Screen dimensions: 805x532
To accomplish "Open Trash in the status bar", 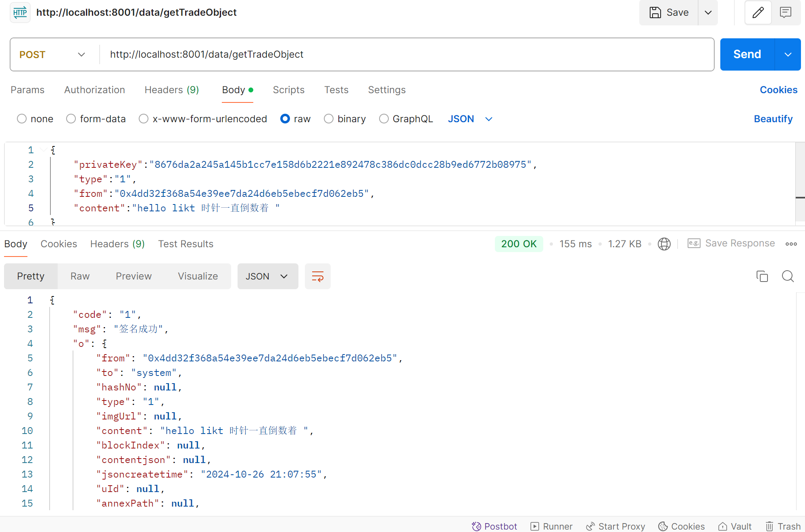I will (783, 526).
